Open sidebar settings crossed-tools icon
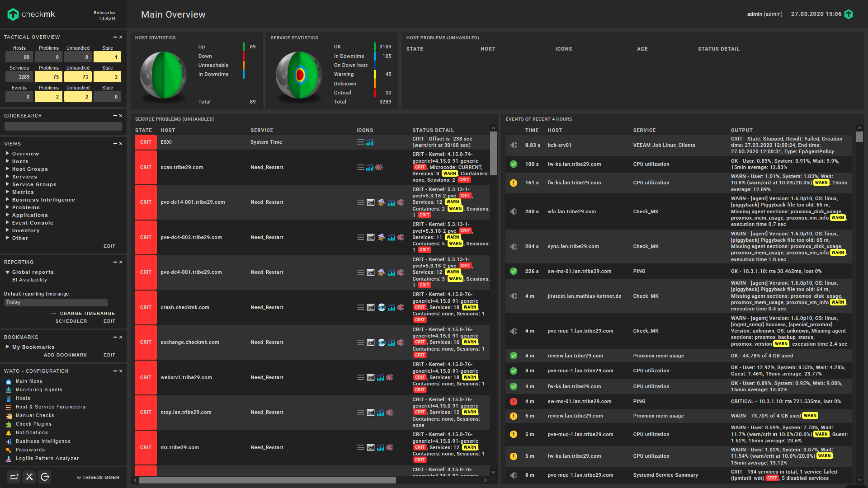Image resolution: width=868 pixels, height=488 pixels. pos(29,477)
